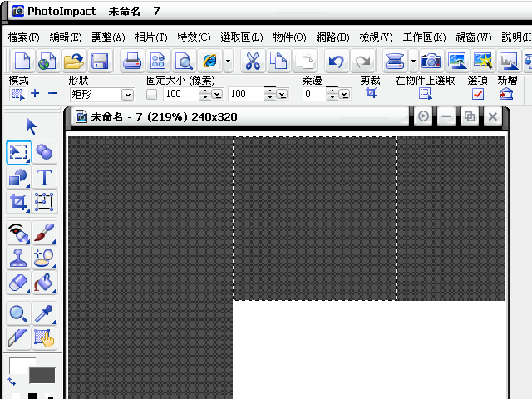Click the first fixed size width field
The height and width of the screenshot is (399, 532).
[x=181, y=94]
